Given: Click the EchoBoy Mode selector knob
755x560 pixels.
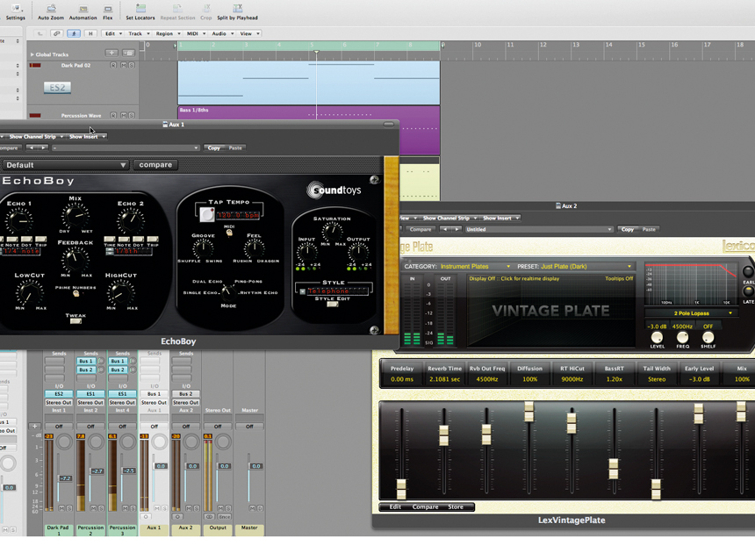Looking at the screenshot, I should pos(227,291).
